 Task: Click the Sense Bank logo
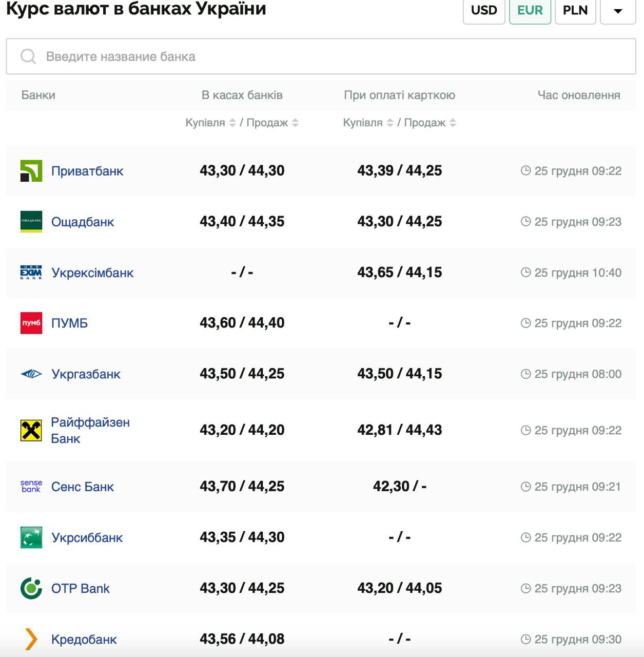31,486
